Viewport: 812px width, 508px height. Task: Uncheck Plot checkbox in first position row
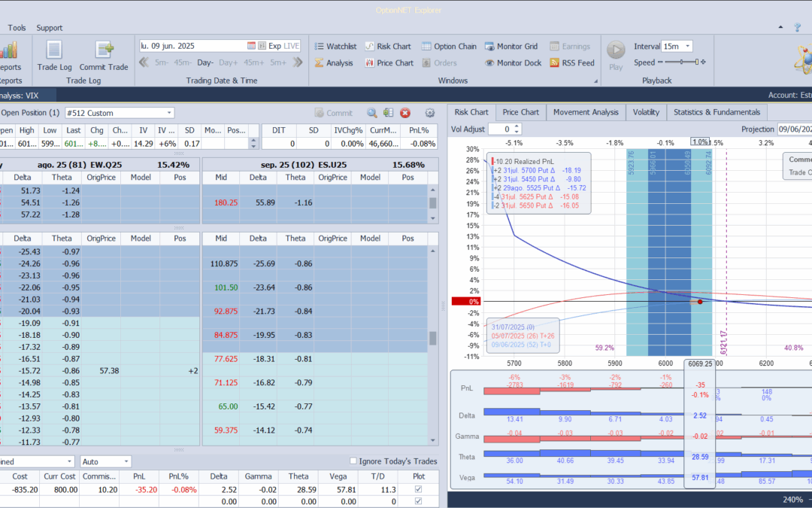pyautogui.click(x=419, y=490)
